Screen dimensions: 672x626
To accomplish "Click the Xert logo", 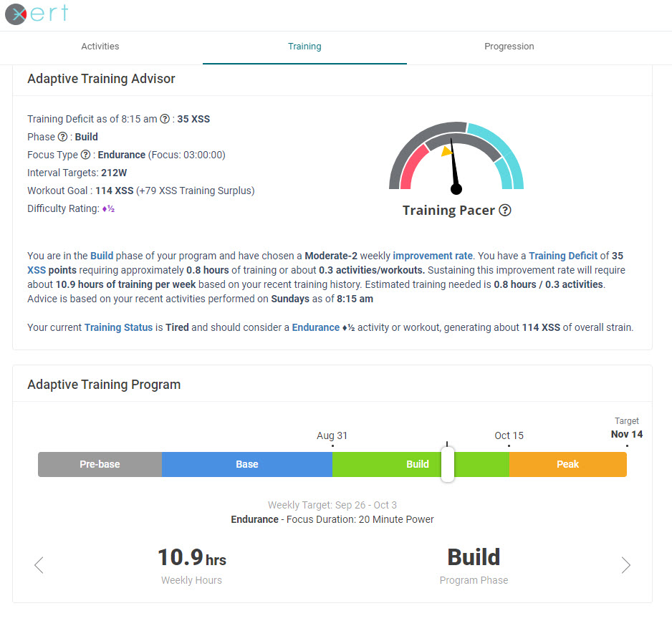I will pyautogui.click(x=34, y=14).
